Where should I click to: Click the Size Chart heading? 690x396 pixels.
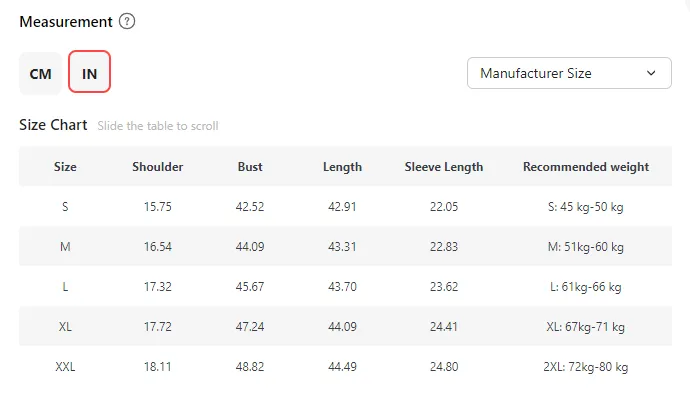click(53, 125)
